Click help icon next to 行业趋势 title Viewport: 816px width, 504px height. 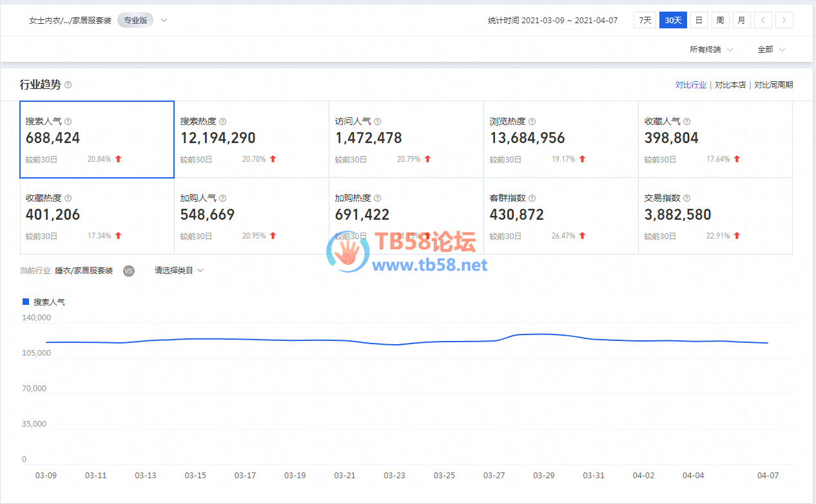68,85
